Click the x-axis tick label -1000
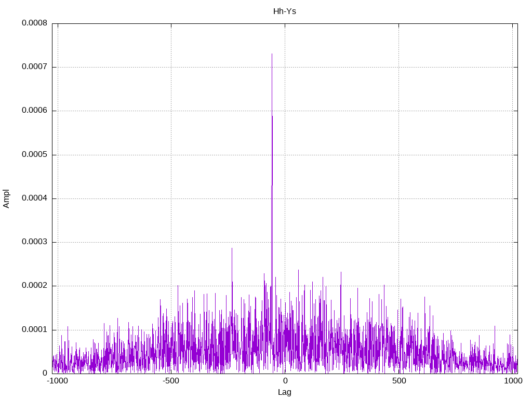 pyautogui.click(x=58, y=381)
